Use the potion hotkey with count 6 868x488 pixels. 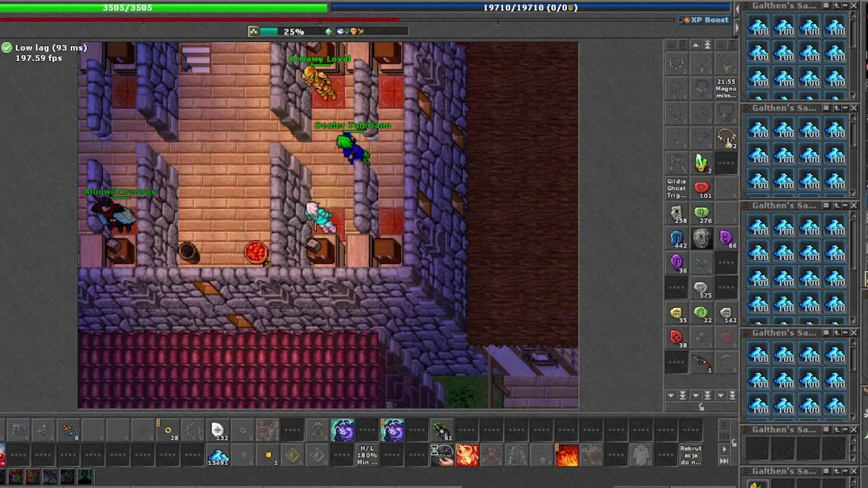coord(68,430)
